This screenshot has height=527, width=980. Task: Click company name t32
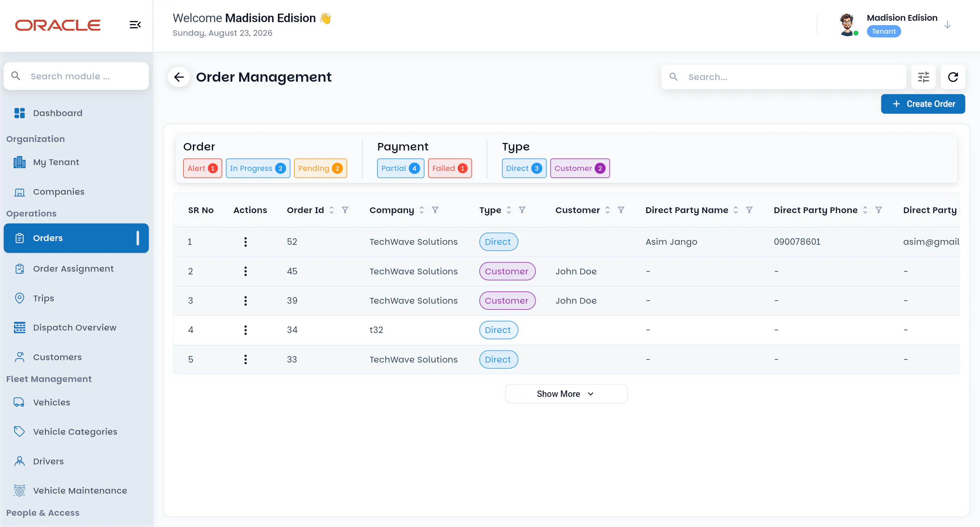[376, 330]
